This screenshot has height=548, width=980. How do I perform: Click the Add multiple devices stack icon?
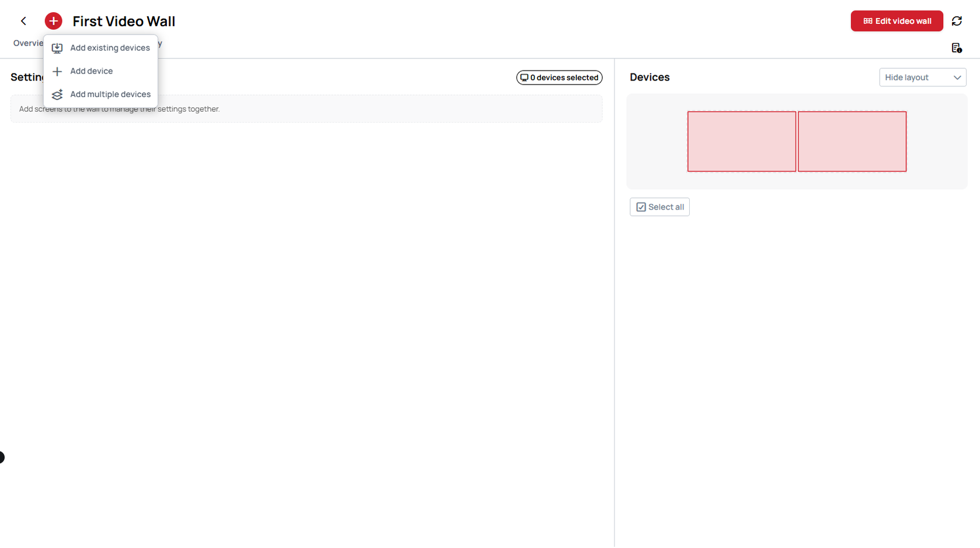[x=57, y=95]
